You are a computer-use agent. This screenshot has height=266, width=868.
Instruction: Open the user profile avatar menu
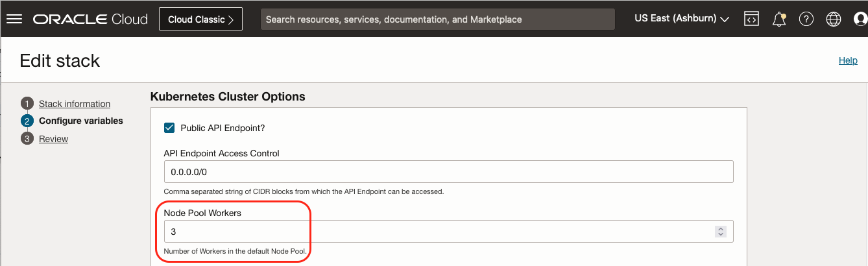click(x=860, y=19)
